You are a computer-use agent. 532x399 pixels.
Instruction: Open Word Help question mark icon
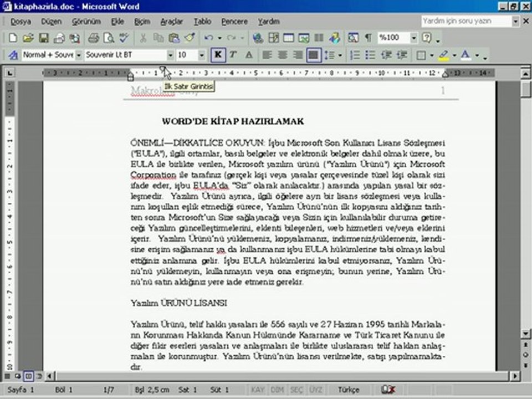point(427,38)
